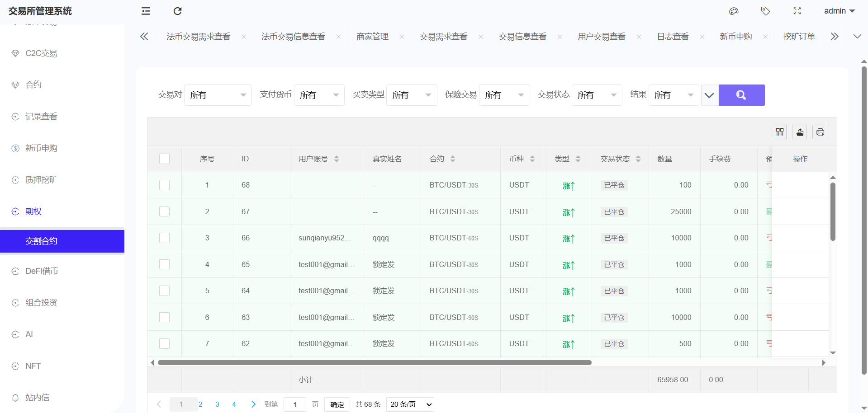The height and width of the screenshot is (413, 868).
Task: Click the 确定 page jump button
Action: point(337,404)
